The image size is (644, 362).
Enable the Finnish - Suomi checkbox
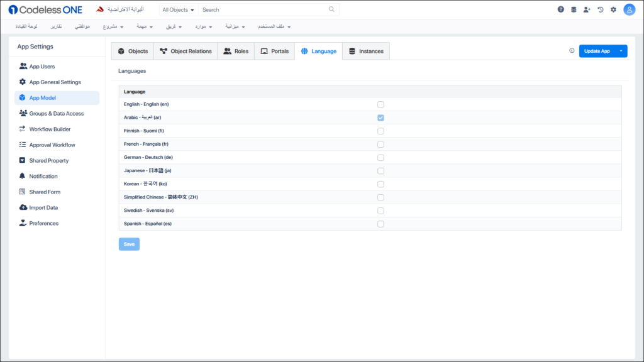click(x=380, y=131)
